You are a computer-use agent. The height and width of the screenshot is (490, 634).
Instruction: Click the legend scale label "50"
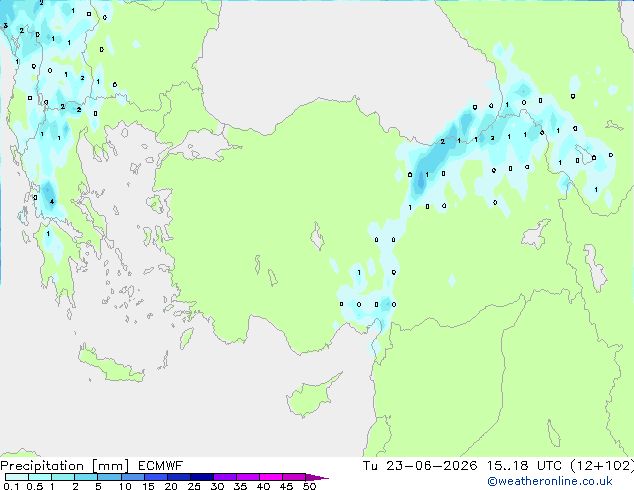pos(309,486)
